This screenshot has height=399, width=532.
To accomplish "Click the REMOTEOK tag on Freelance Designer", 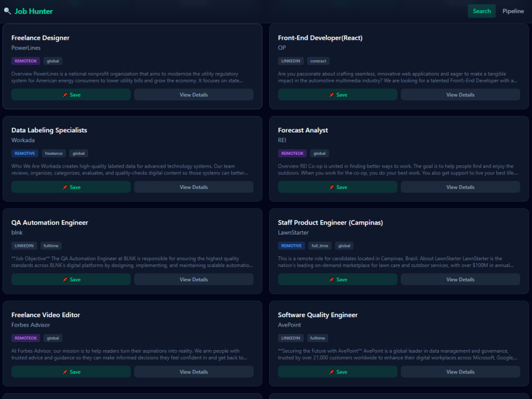I will pos(26,61).
